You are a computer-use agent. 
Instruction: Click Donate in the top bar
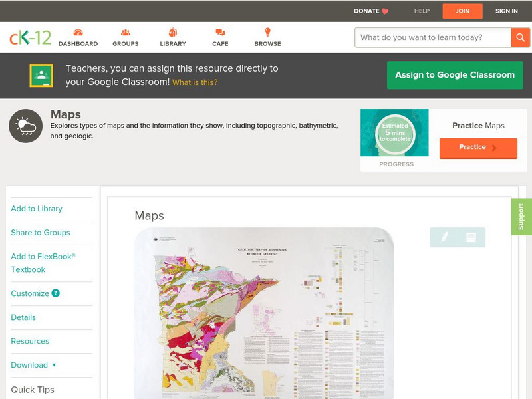[366, 11]
